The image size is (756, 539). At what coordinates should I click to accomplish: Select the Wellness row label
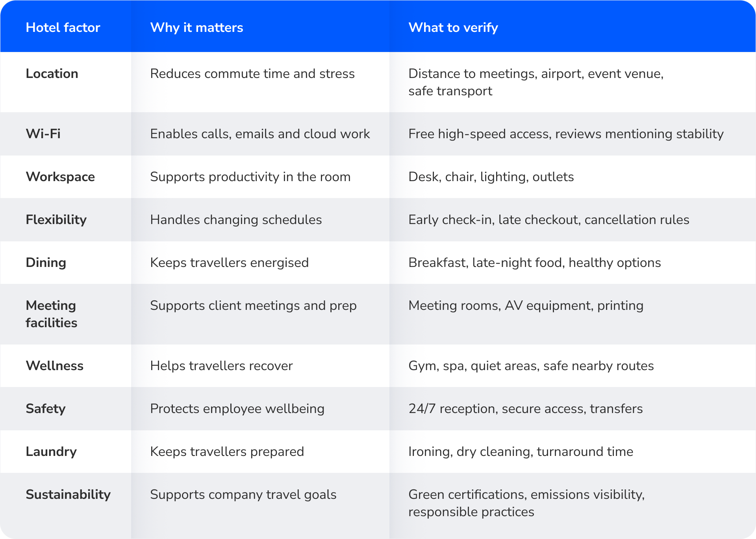pos(54,366)
